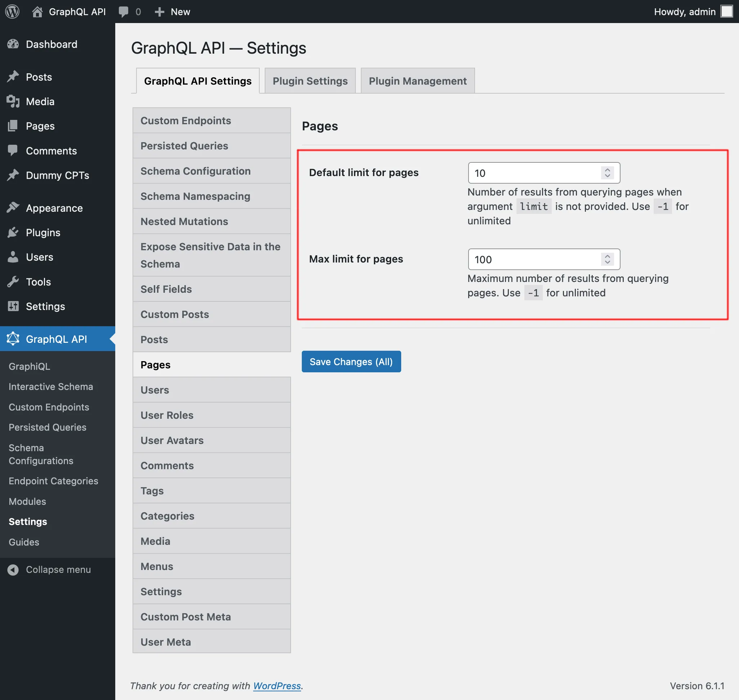Image resolution: width=739 pixels, height=700 pixels.
Task: Open Modules submenu item
Action: [x=27, y=502]
